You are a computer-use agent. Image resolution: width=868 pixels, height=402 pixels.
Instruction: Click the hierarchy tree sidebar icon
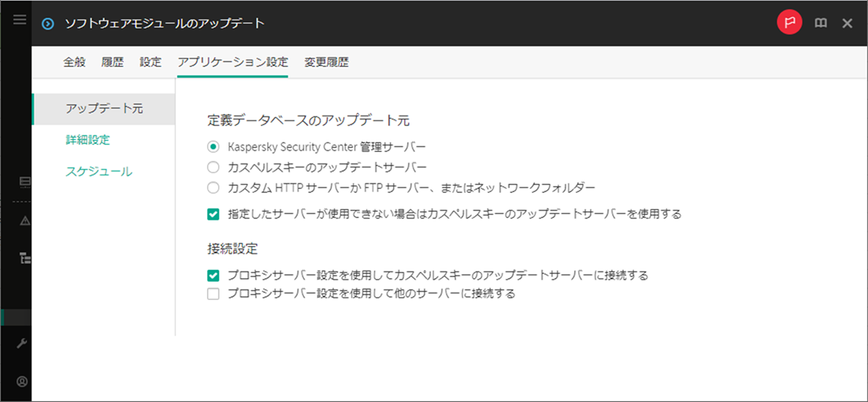tap(24, 258)
